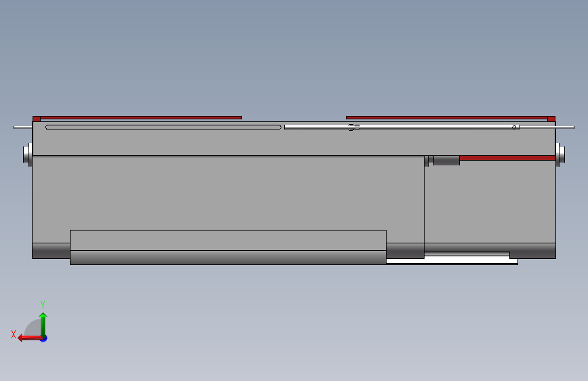Click the blue Z axis dot of triad
The height and width of the screenshot is (381, 588).
(44, 338)
